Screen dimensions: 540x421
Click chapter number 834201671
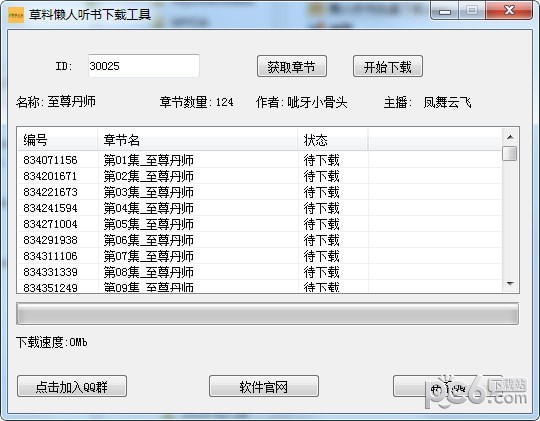coord(50,176)
